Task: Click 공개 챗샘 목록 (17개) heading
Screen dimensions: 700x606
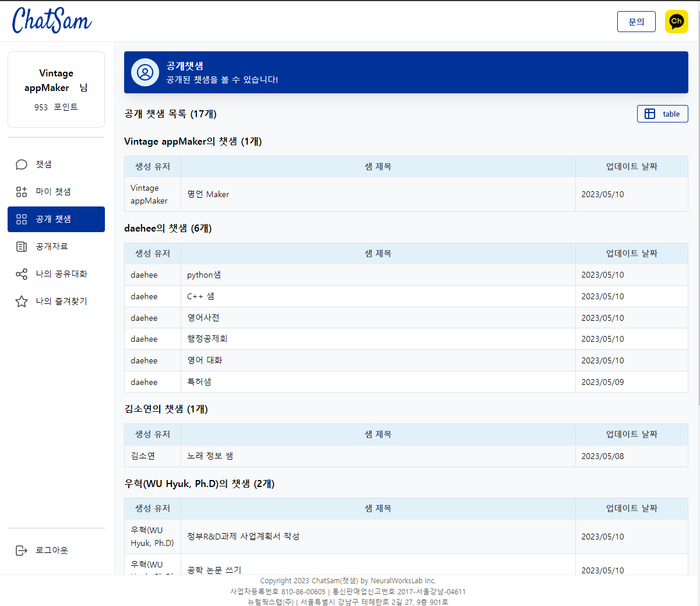Action: coord(170,114)
